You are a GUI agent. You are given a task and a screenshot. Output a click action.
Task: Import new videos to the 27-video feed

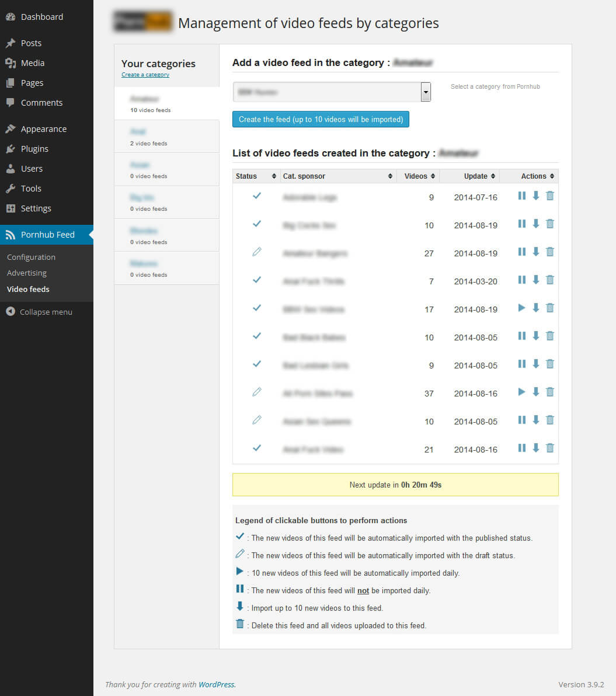point(536,252)
